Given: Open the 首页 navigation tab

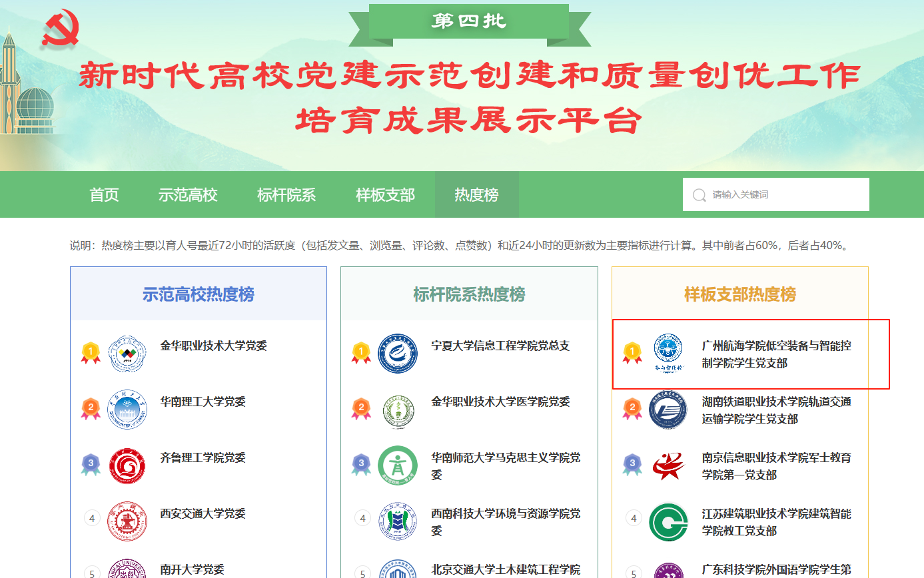Looking at the screenshot, I should (104, 195).
